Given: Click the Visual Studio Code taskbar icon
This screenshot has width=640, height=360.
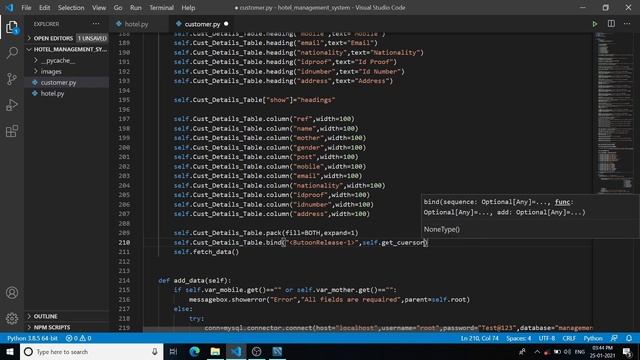Looking at the screenshot, I should [236, 351].
